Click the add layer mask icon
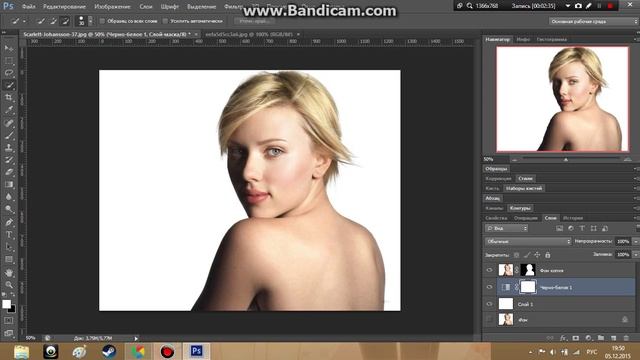 tap(576, 338)
